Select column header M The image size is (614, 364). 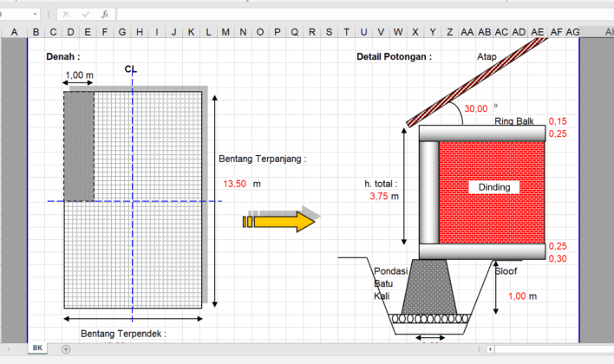pos(225,32)
